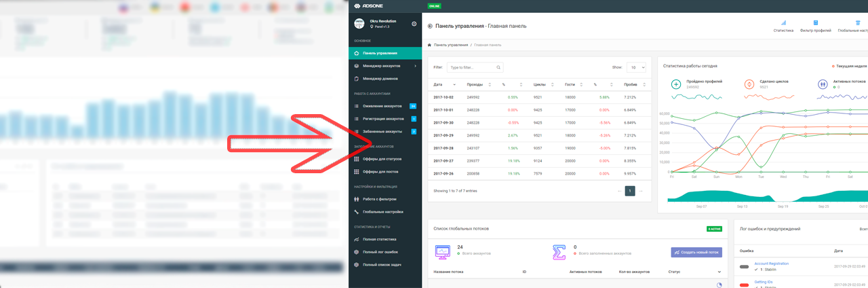Click the ADSONE logo in the header

tap(369, 5)
